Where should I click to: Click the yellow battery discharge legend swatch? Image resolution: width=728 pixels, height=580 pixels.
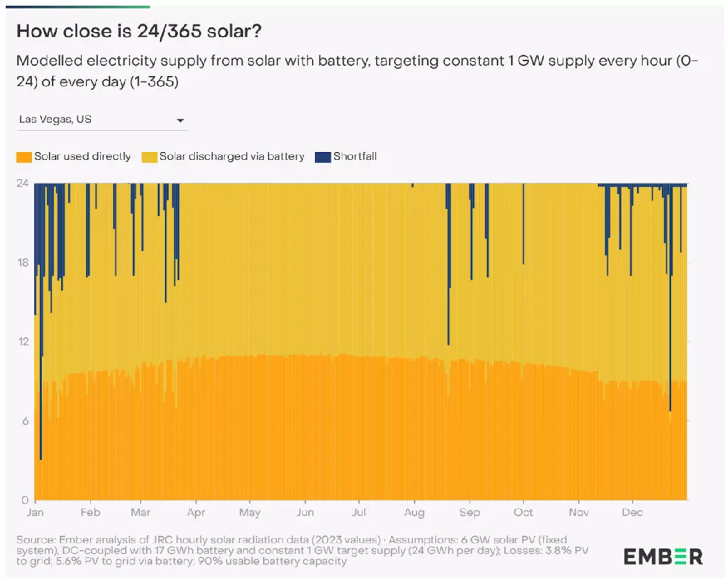tap(149, 157)
